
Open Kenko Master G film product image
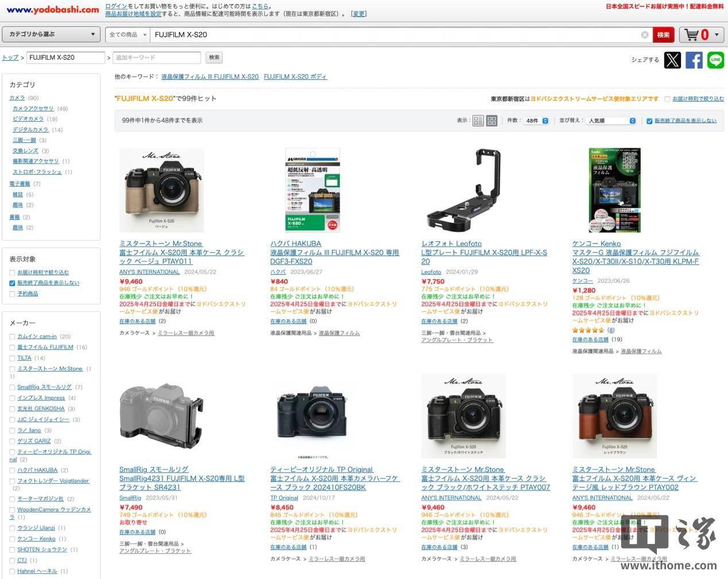pyautogui.click(x=614, y=190)
